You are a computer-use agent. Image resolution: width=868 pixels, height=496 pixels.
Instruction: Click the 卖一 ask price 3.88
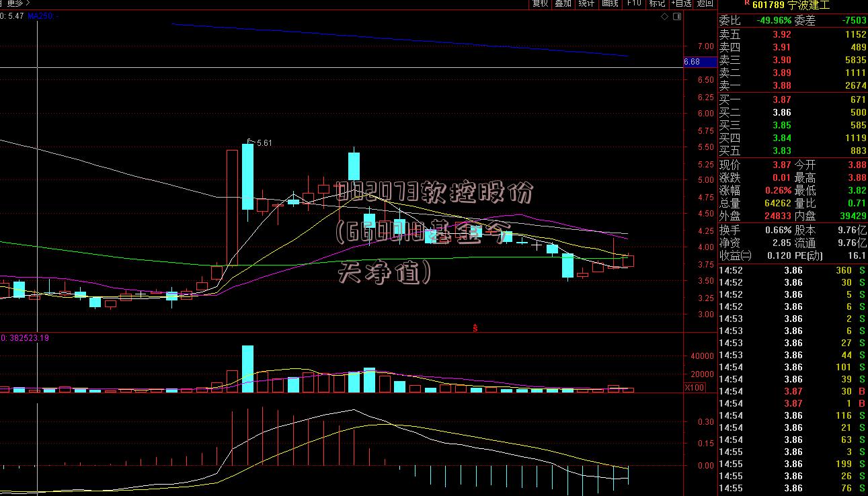pyautogui.click(x=781, y=85)
